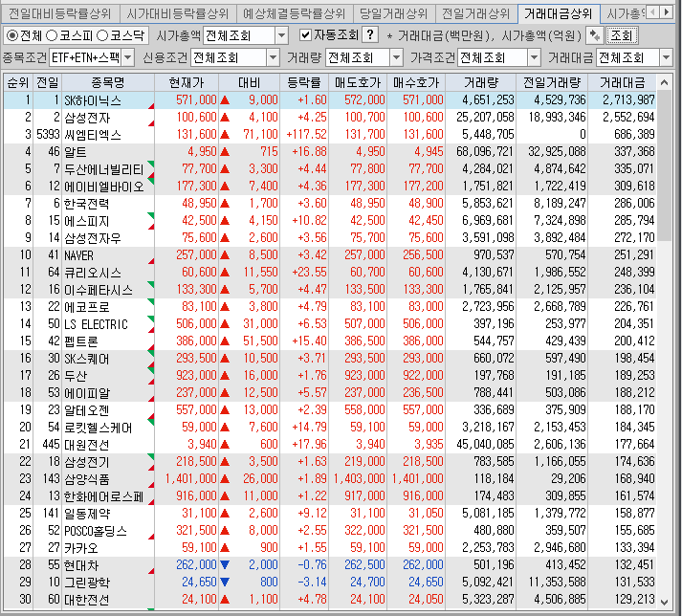Select 펩트론 stock
This screenshot has height=616, width=682.
pos(81,341)
